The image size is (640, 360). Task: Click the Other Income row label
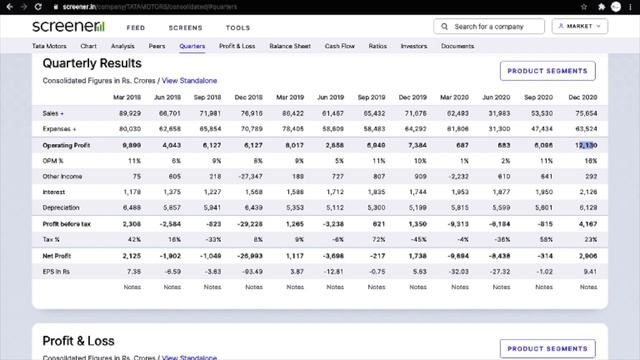(62, 177)
